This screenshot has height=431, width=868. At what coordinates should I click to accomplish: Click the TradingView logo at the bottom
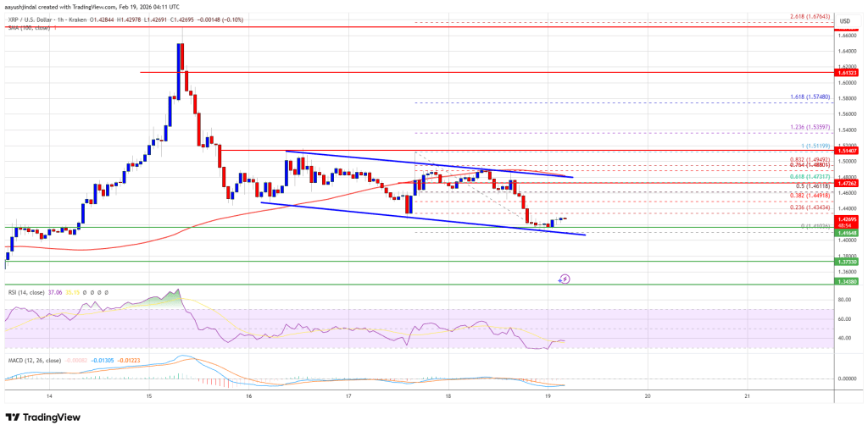(x=43, y=417)
